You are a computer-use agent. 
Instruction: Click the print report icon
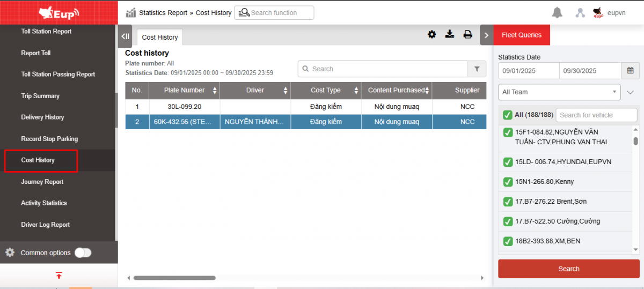pos(468,35)
